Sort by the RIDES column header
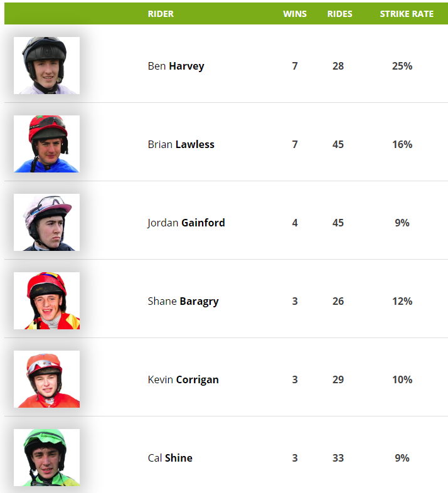448x493 pixels. pyautogui.click(x=340, y=14)
